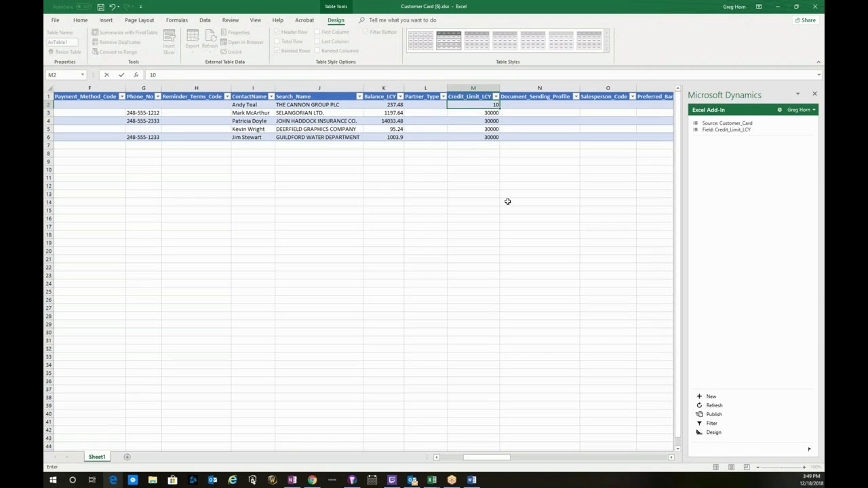
Task: Switch to Page Break Preview in status bar
Action: (x=747, y=467)
